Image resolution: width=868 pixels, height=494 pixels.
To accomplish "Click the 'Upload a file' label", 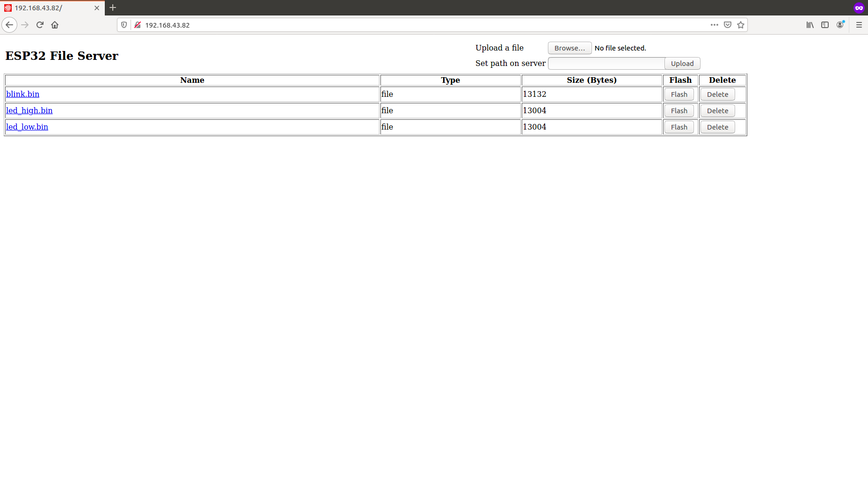I will [499, 48].
